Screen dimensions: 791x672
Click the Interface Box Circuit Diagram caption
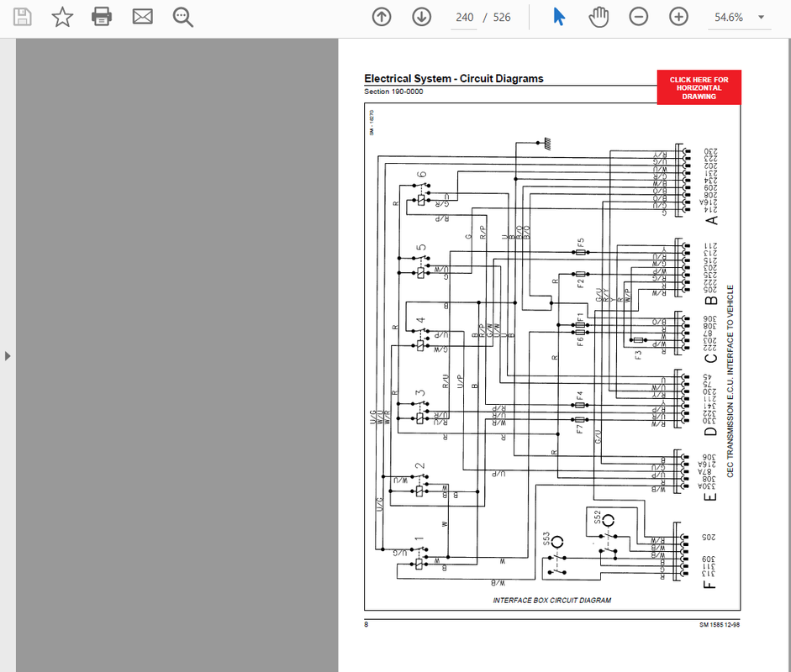(552, 601)
